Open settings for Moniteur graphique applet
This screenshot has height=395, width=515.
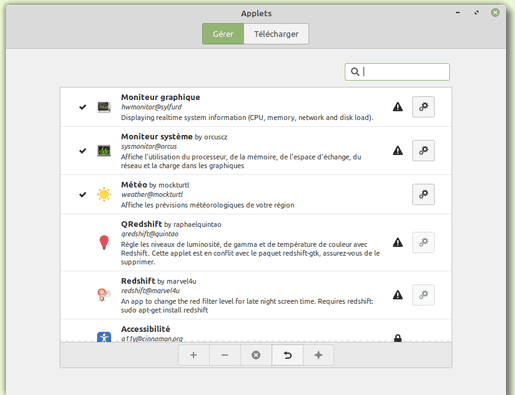[423, 107]
